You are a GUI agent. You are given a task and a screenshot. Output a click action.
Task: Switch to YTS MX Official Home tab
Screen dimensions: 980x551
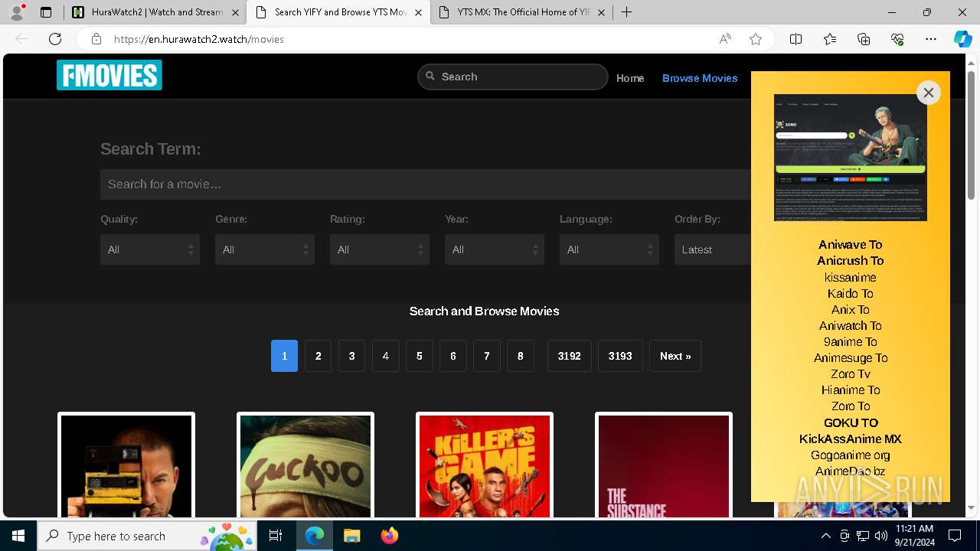(522, 12)
